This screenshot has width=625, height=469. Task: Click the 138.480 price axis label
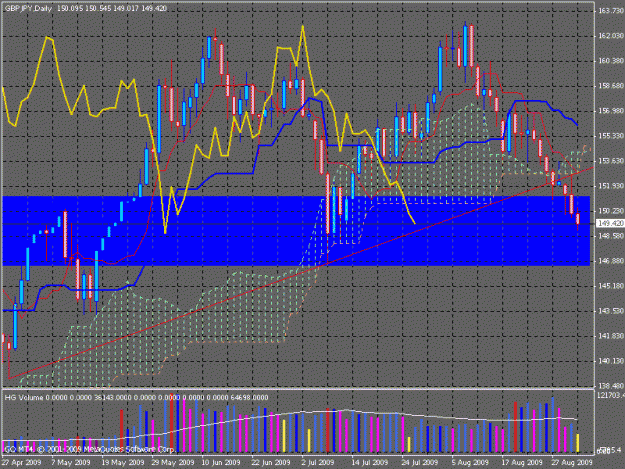pos(611,386)
